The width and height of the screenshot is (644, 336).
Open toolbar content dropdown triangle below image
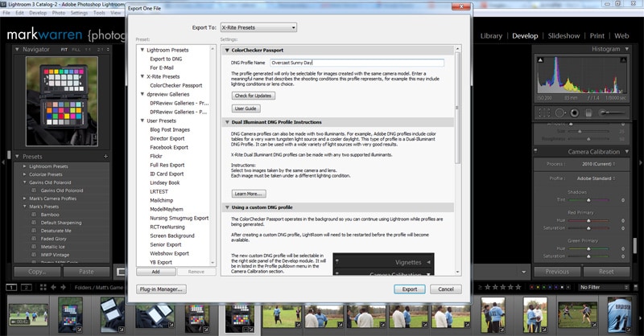point(524,272)
